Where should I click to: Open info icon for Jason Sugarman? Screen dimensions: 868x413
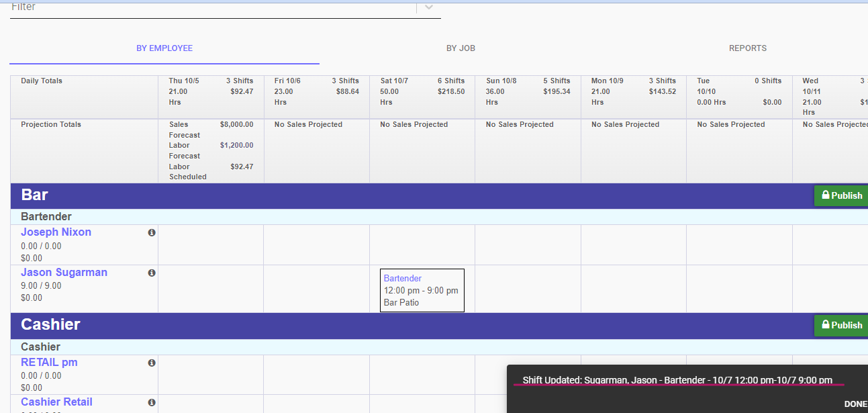pos(152,273)
